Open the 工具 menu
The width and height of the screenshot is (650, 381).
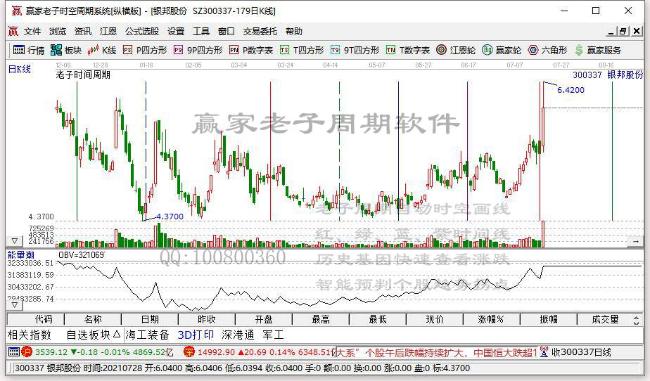[201, 31]
